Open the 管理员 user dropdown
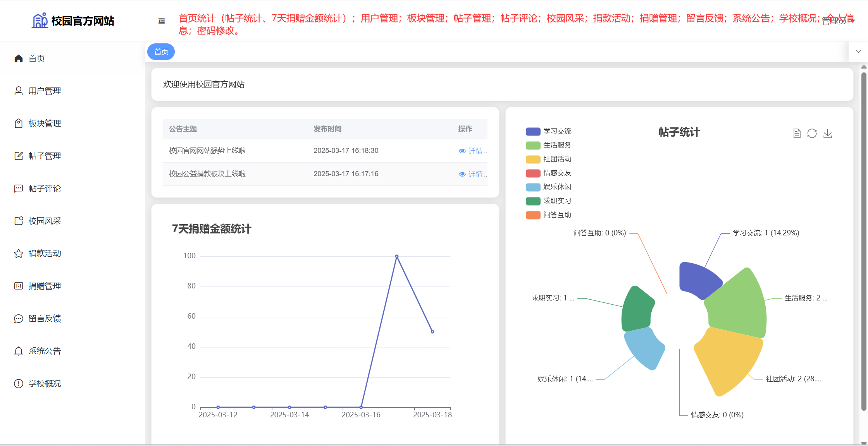This screenshot has height=446, width=868. tap(838, 21)
